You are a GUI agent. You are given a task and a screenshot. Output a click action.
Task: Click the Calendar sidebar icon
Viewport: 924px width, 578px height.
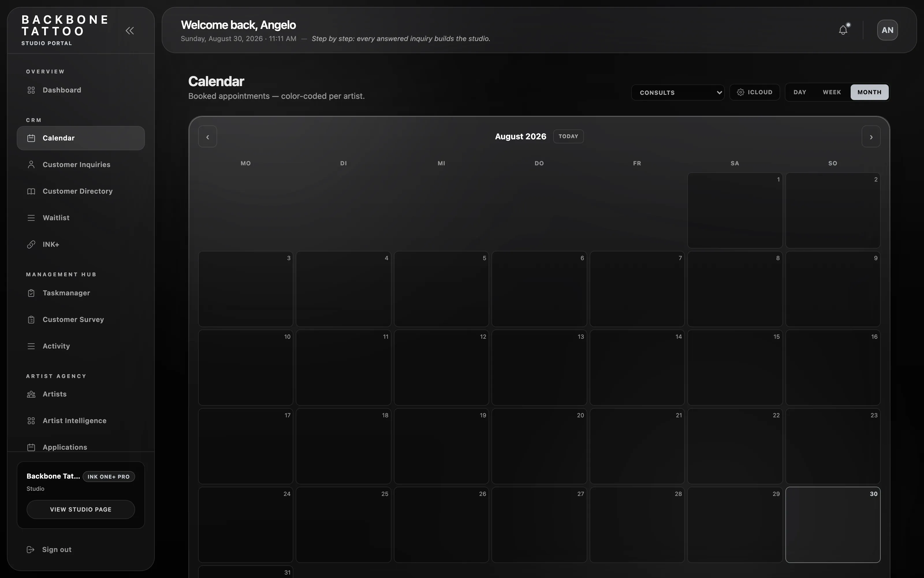click(x=31, y=138)
